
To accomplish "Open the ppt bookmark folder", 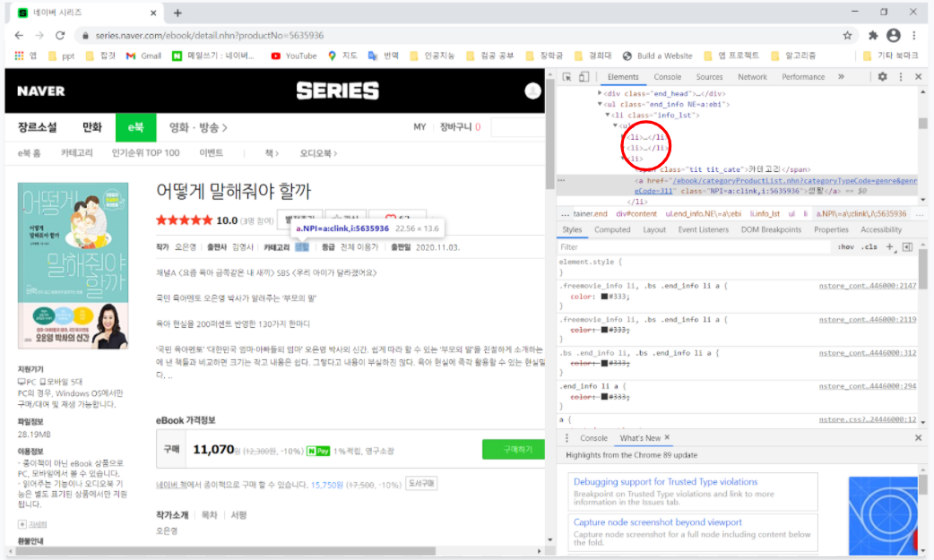I will point(61,56).
